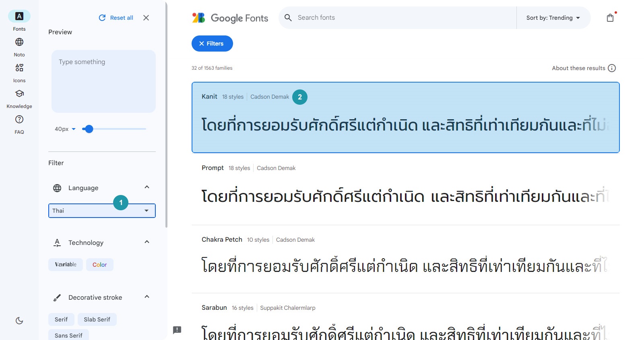Toggle the Slab Serif filter chip
Screen dimensions: 644x340
tap(97, 319)
